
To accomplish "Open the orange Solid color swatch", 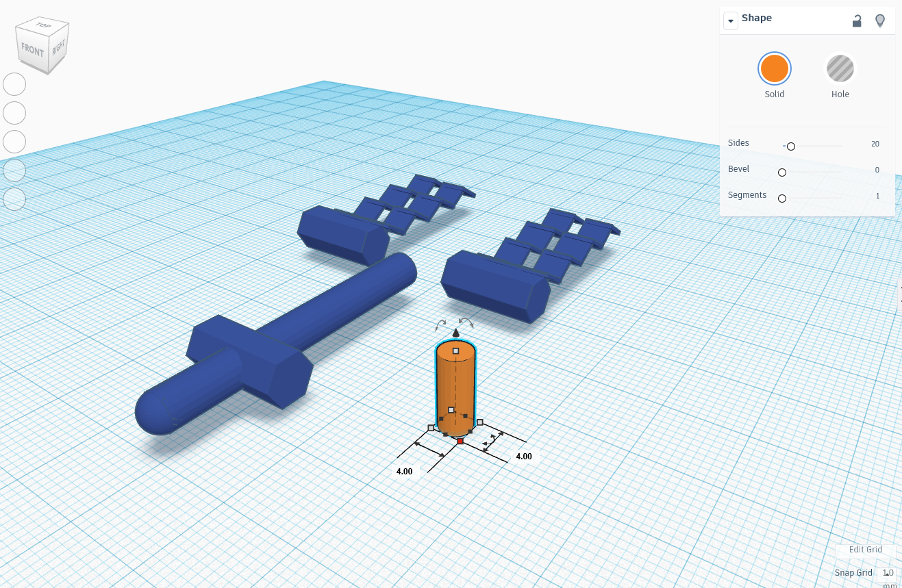I will 775,68.
